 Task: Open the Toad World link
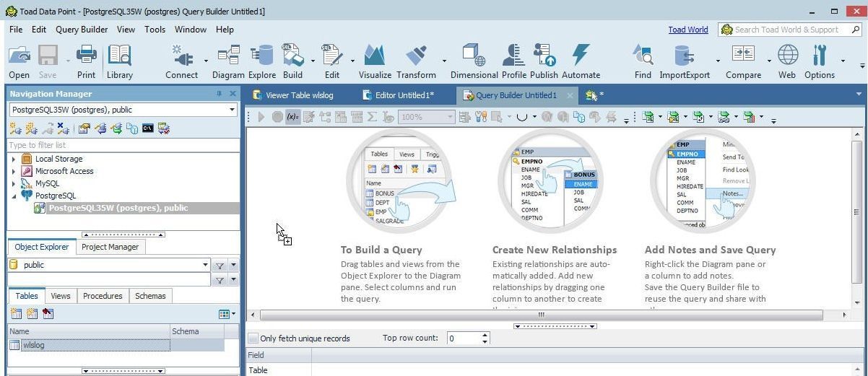688,30
